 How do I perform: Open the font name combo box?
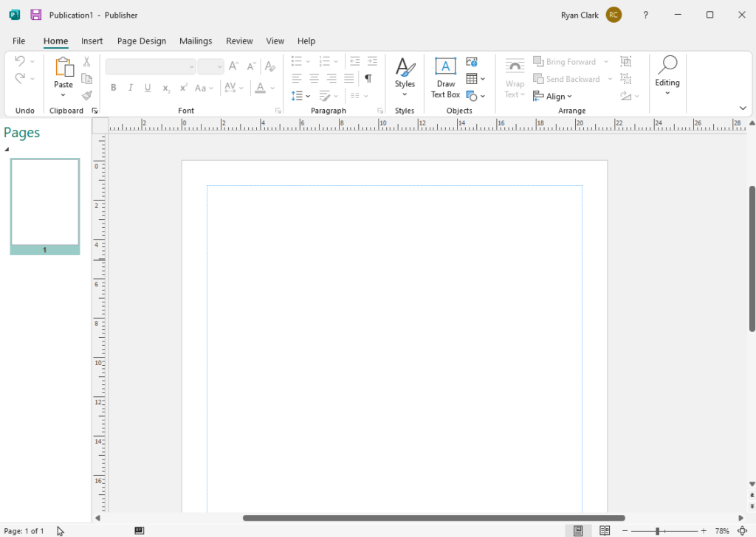coord(151,66)
